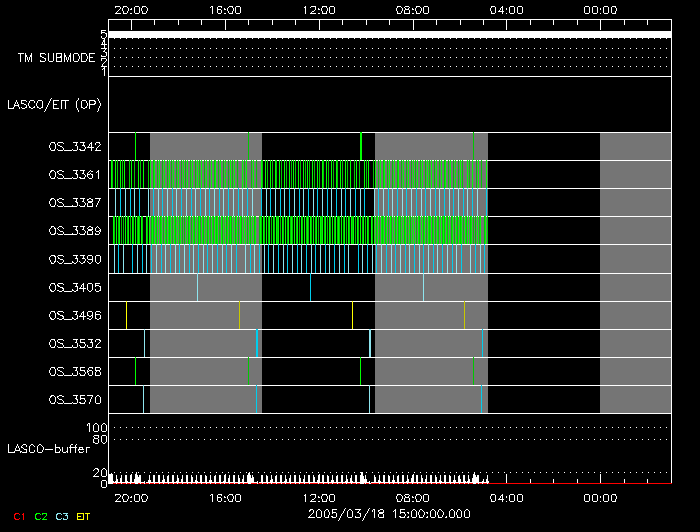Viewport: 700px width, 532px height.
Task: Click the last green marker in OS_3568 row
Action: coord(474,372)
